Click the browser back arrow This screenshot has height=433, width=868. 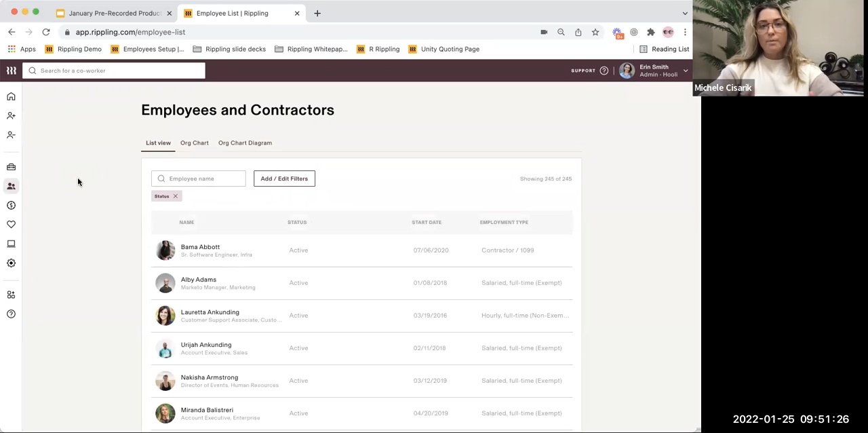(12, 32)
